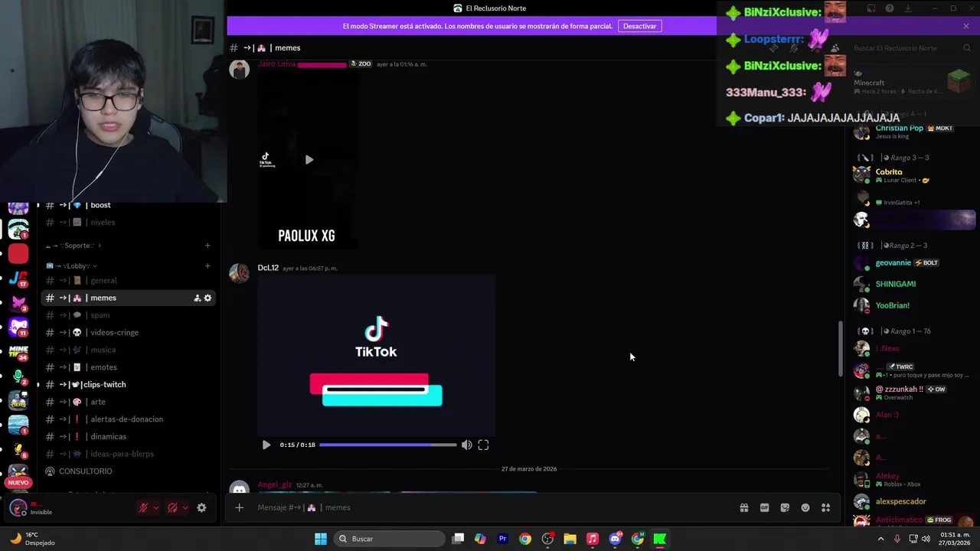
Task: Open YooBrian!'s member profile
Action: pos(914,305)
